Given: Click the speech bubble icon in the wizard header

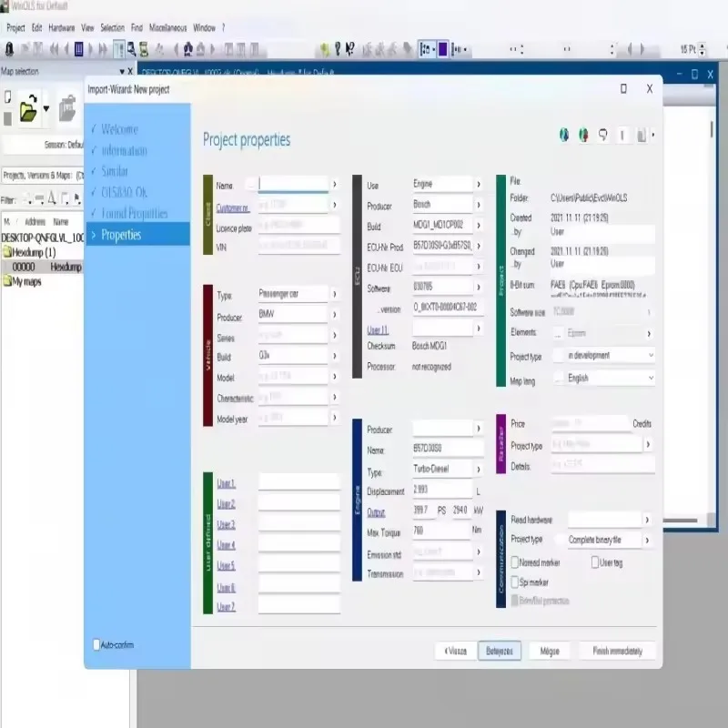Looking at the screenshot, I should coord(602,135).
